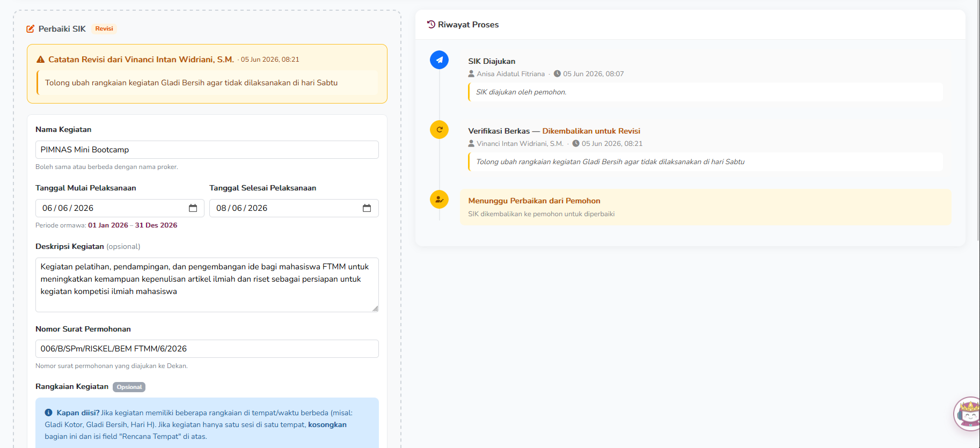This screenshot has width=980, height=448.
Task: Click the Nomor Surat Permohonan input field
Action: [x=207, y=349]
